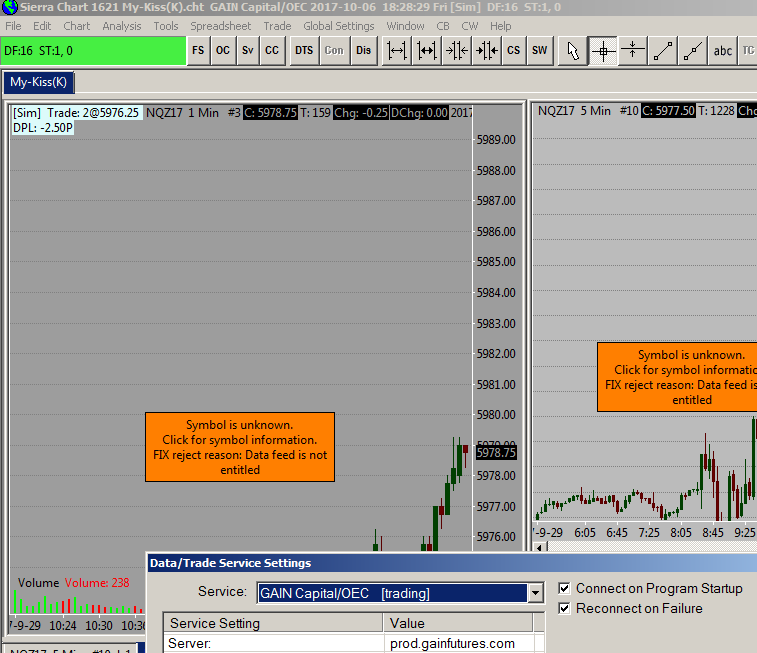Open the Service dropdown arrow
This screenshot has width=757, height=653.
tap(535, 593)
